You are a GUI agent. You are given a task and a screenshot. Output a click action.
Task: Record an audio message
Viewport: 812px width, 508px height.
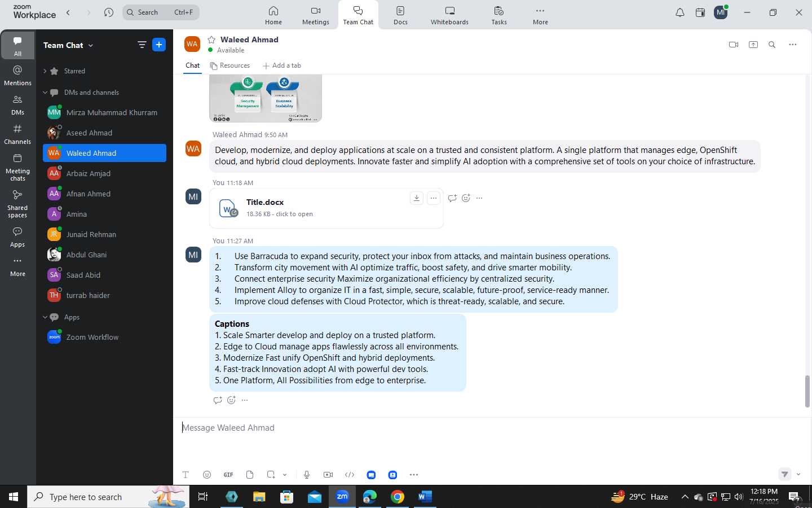coord(307,475)
